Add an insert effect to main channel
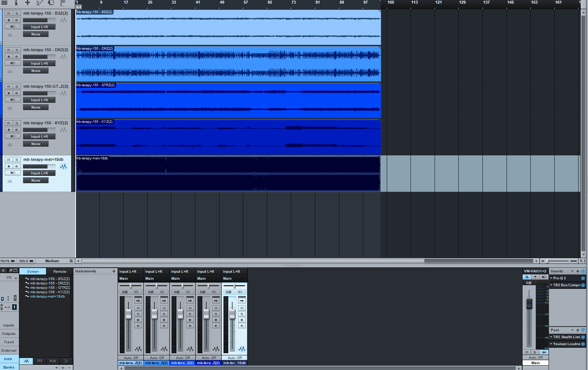Viewport: 588px width, 370px height. 578,271
